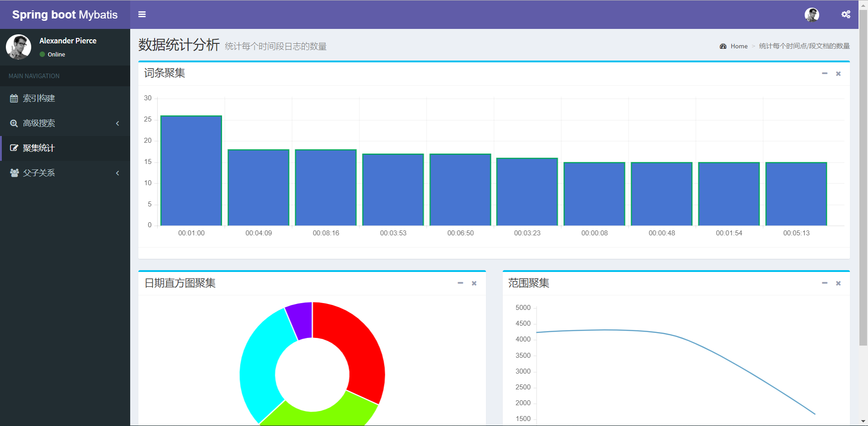Open the user avatar menu in header
This screenshot has width=868, height=426.
(812, 14)
